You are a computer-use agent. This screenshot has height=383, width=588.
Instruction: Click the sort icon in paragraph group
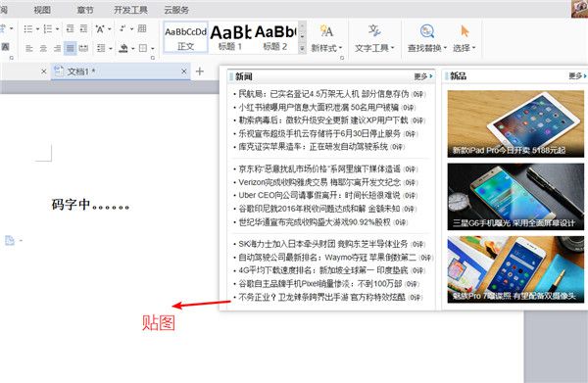123,28
